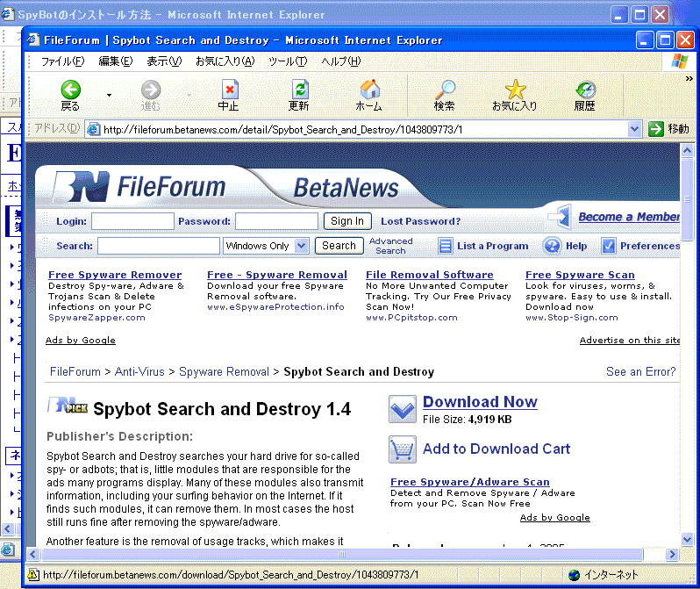Open the 編集(E) menu
Screen dimensions: 700x589
pos(116,61)
